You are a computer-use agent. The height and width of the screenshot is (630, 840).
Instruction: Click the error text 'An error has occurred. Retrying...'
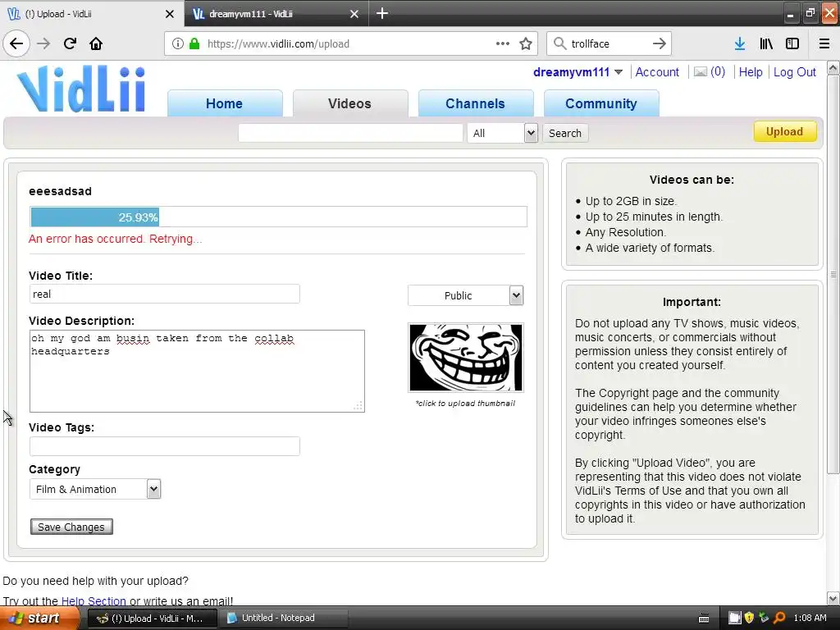point(115,239)
